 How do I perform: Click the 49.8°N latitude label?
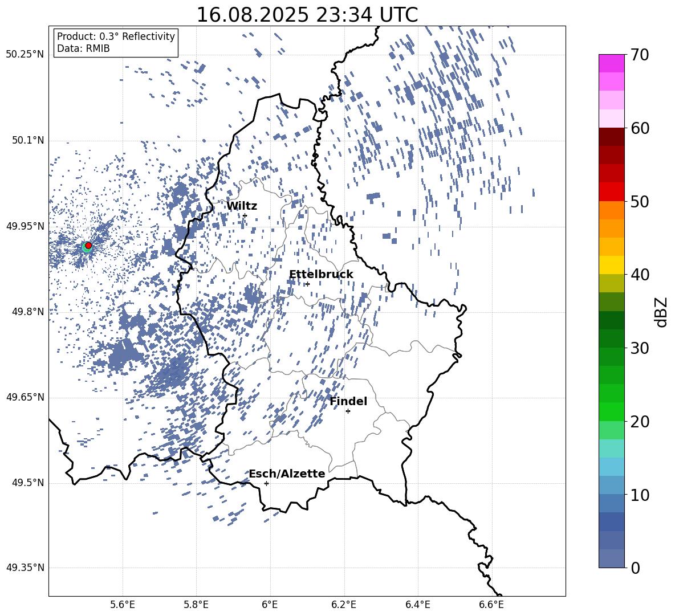pos(27,312)
